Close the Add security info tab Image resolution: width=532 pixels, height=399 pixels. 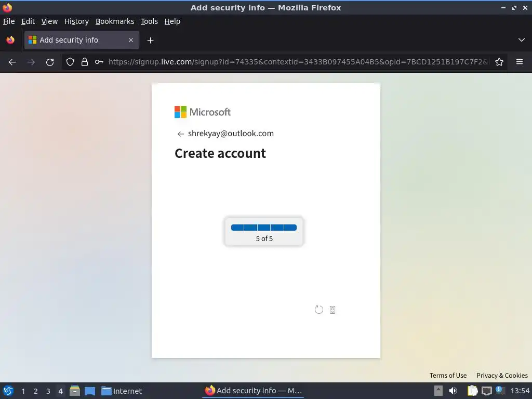click(x=131, y=40)
